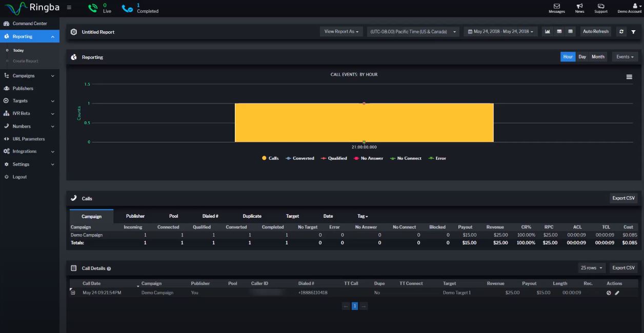Go to pagination page 1
644x333 pixels.
(x=354, y=306)
